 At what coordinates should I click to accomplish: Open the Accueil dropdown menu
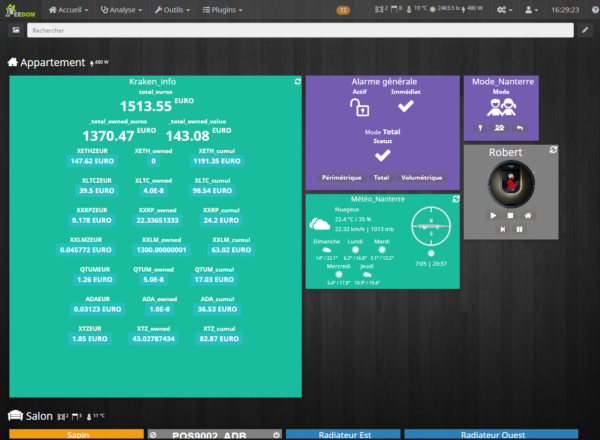(x=68, y=10)
